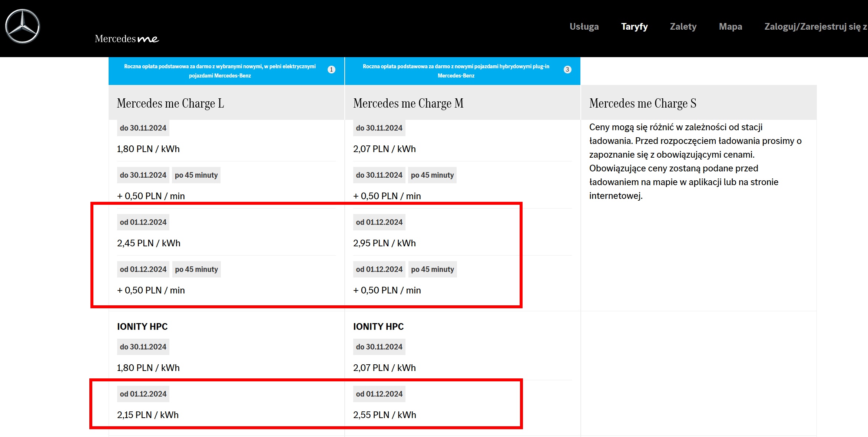Click the Mercedes-Benz star logo
Image resolution: width=868 pixels, height=437 pixels.
[x=23, y=26]
